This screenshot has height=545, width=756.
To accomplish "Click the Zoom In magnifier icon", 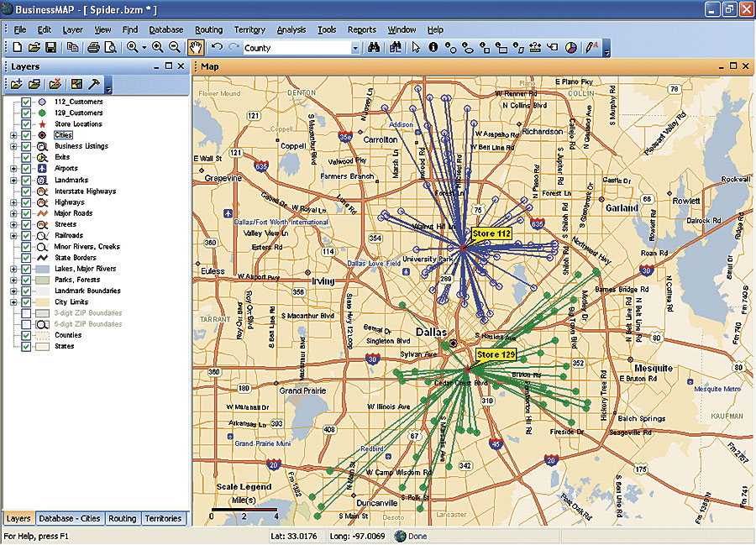I will 157,48.
